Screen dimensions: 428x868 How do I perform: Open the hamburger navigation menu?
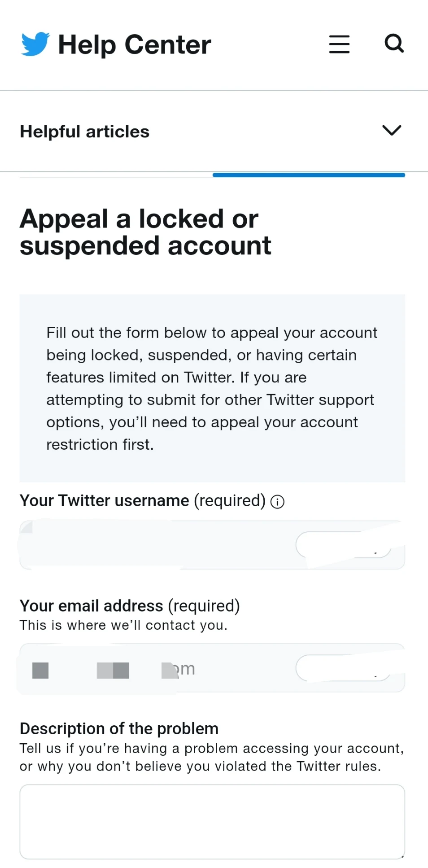click(339, 44)
